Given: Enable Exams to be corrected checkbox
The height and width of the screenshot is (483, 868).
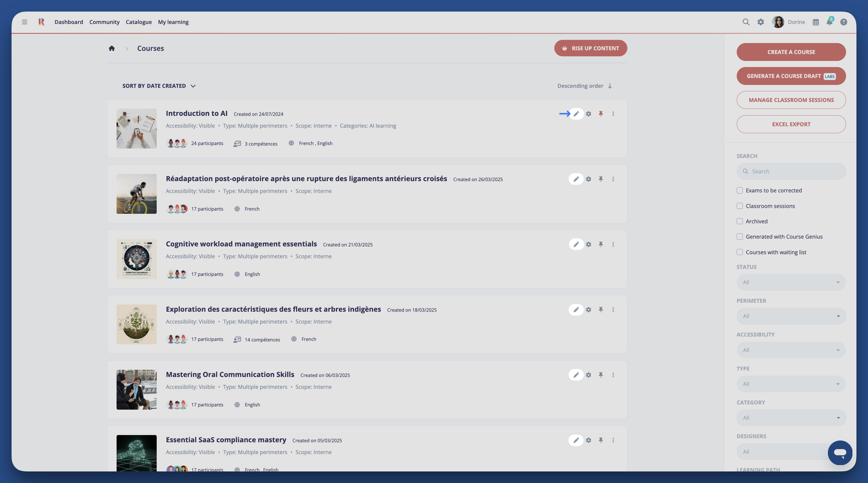Looking at the screenshot, I should (x=740, y=191).
